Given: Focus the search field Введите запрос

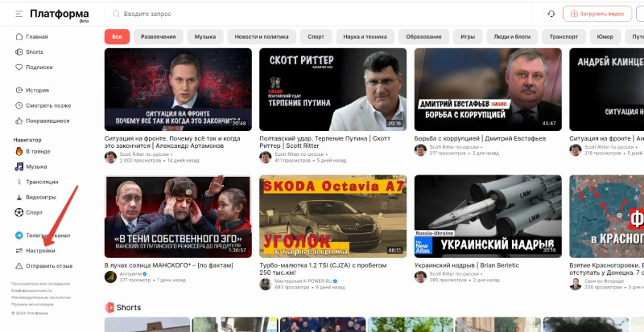Looking at the screenshot, I should 324,14.
